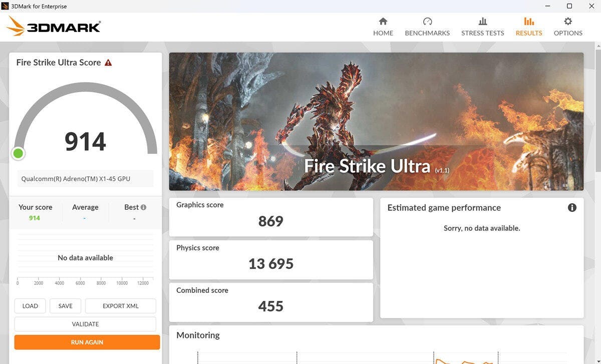Click the Combined score label
Image resolution: width=601 pixels, height=364 pixels.
coord(202,290)
